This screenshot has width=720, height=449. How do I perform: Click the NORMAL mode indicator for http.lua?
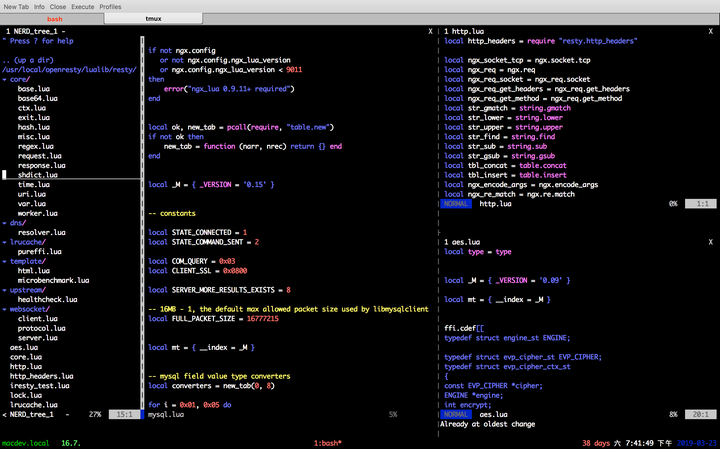[456, 204]
